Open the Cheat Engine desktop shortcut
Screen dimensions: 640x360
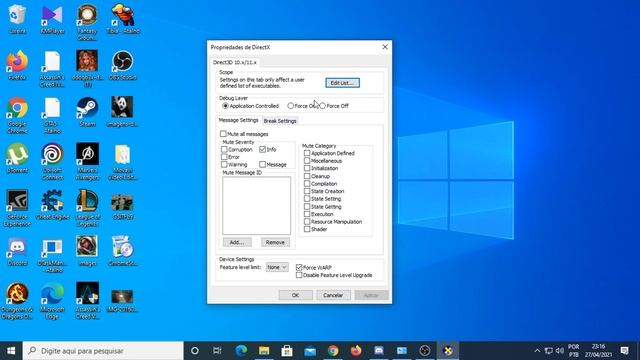point(52,204)
